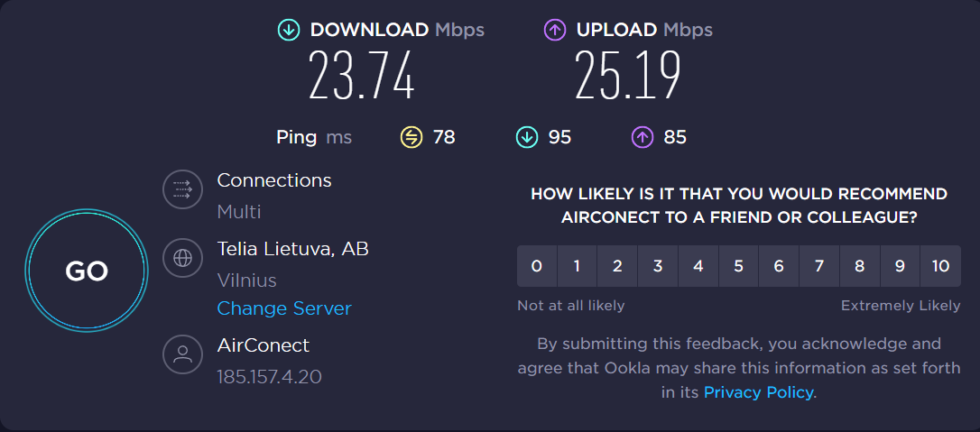Click the Multi connections mode text
Viewport: 980px width, 432px height.
pos(239,212)
